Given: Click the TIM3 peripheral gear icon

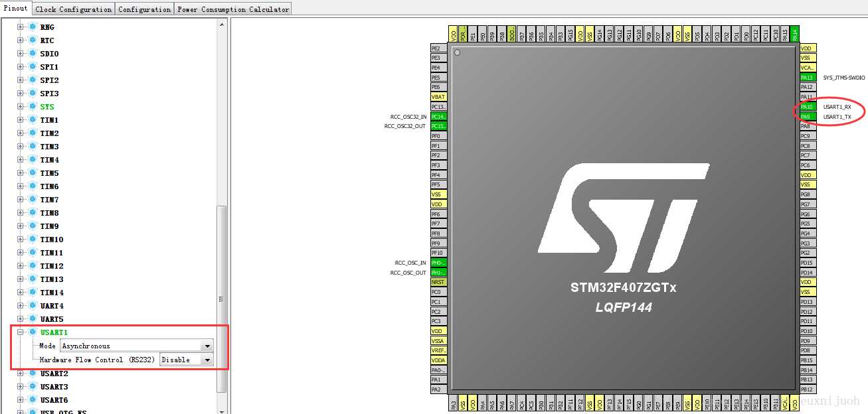Looking at the screenshot, I should pos(32,147).
